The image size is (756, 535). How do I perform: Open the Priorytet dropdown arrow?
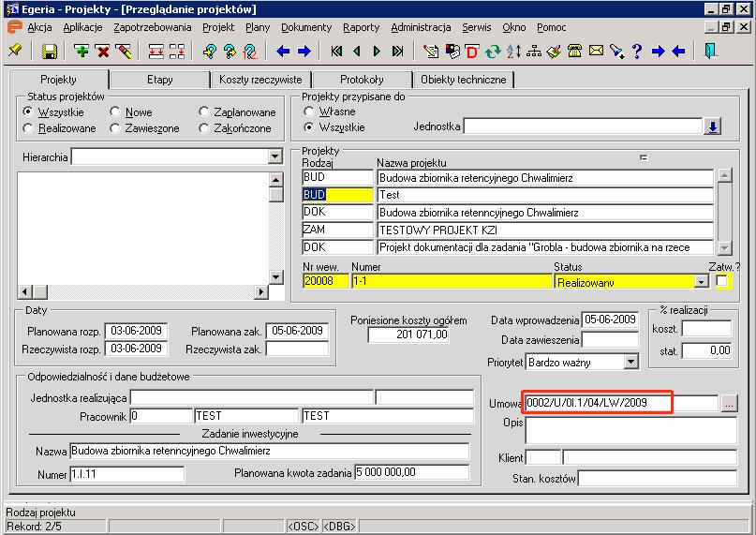(x=630, y=362)
